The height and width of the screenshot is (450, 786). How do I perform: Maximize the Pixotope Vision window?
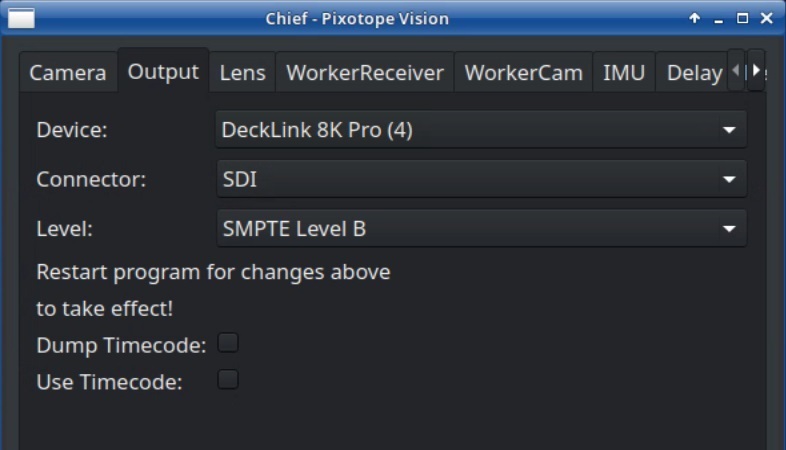[742, 18]
